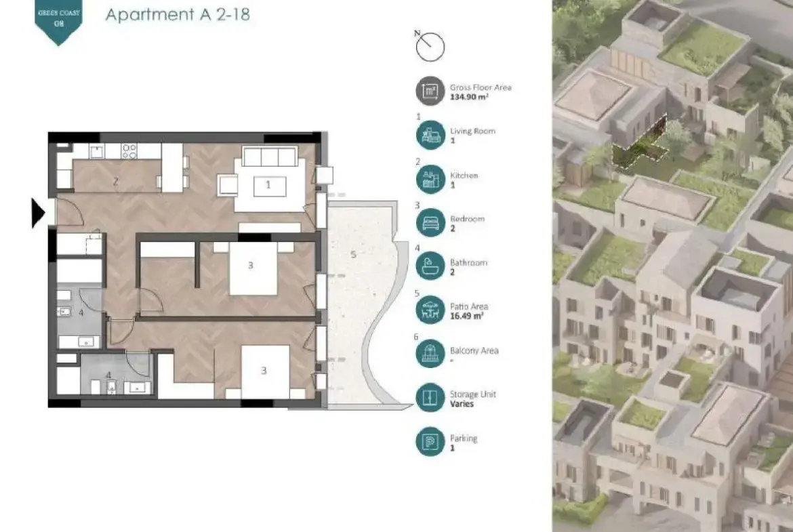Click the "Apartment A 2-18" title
The width and height of the screenshot is (793, 532).
coord(178,14)
